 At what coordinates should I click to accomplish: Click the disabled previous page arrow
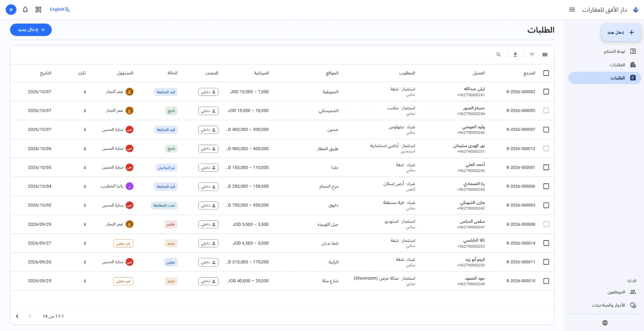tap(30, 316)
